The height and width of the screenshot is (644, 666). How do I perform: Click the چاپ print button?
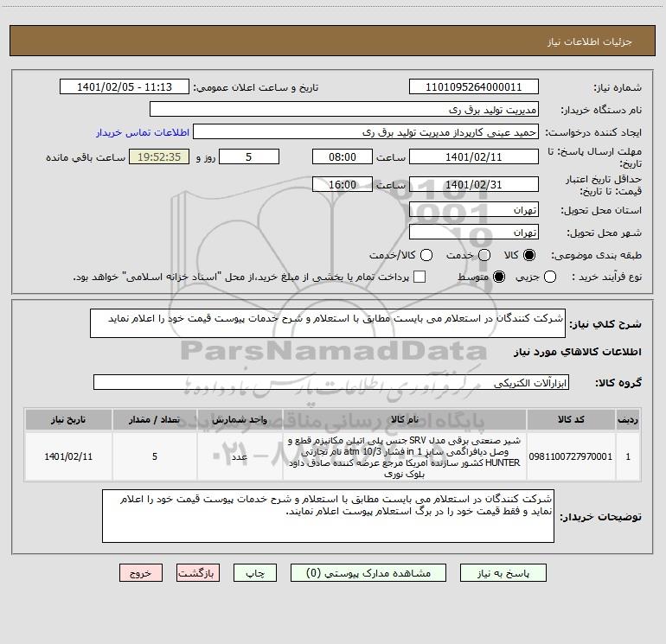255,573
